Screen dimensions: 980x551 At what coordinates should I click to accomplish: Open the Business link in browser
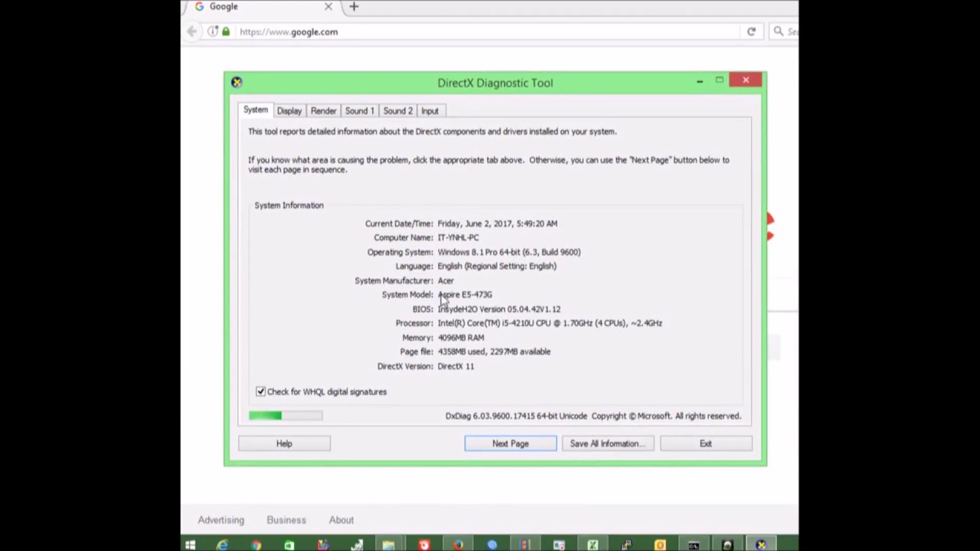pyautogui.click(x=286, y=520)
